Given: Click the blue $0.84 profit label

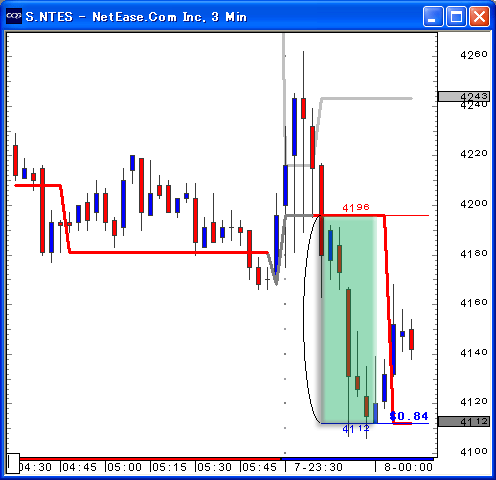Looking at the screenshot, I should [x=409, y=416].
